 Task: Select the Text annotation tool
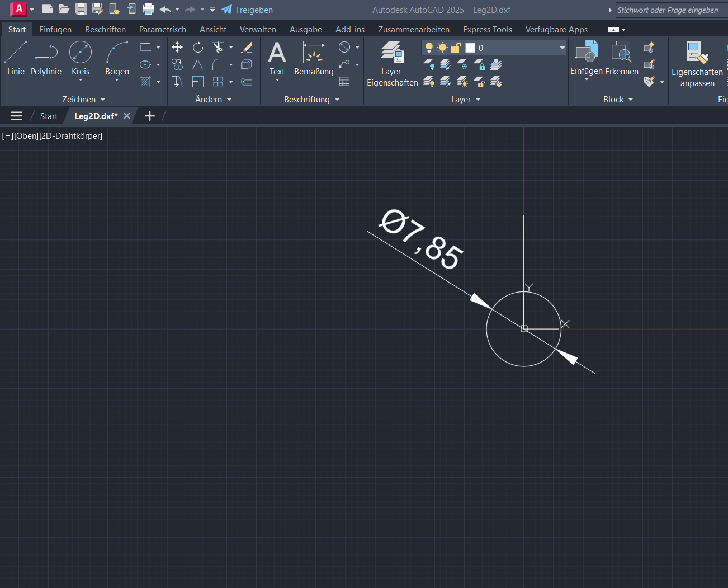[x=277, y=58]
